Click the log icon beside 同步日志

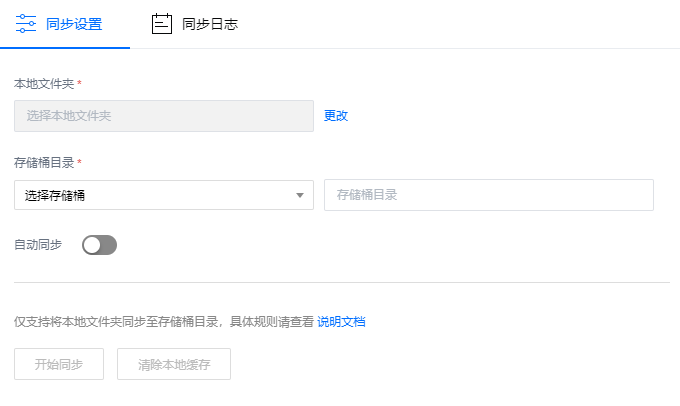point(162,23)
